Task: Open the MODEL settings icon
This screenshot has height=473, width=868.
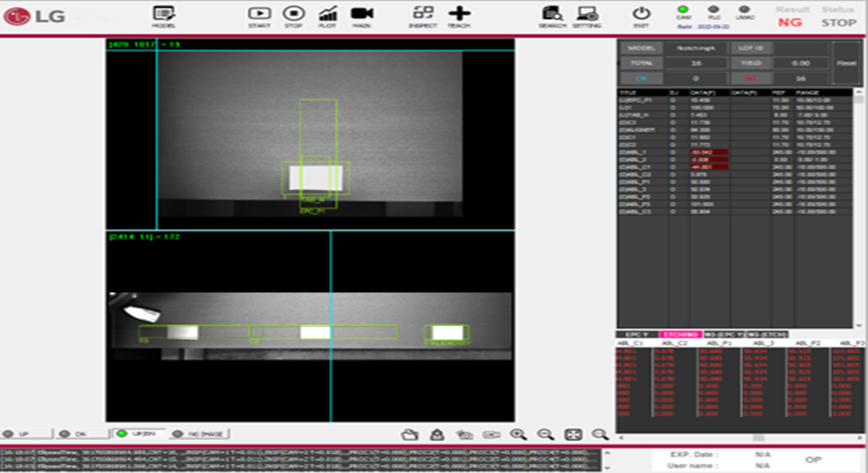Action: click(163, 14)
